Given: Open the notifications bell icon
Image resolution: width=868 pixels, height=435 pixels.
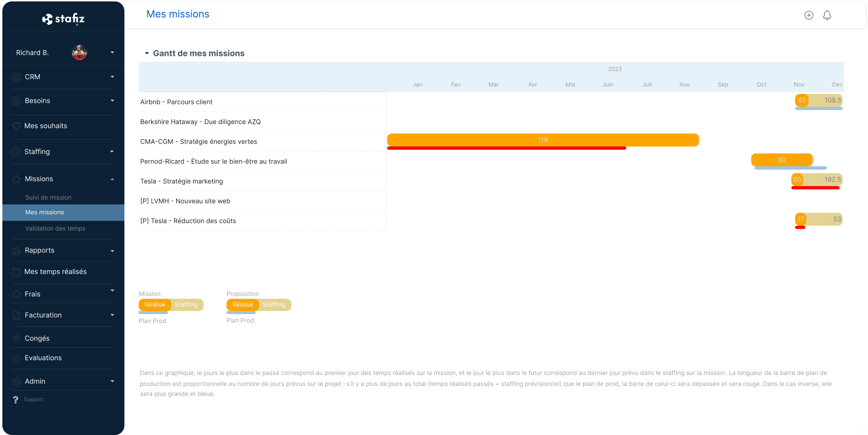Looking at the screenshot, I should tap(827, 15).
